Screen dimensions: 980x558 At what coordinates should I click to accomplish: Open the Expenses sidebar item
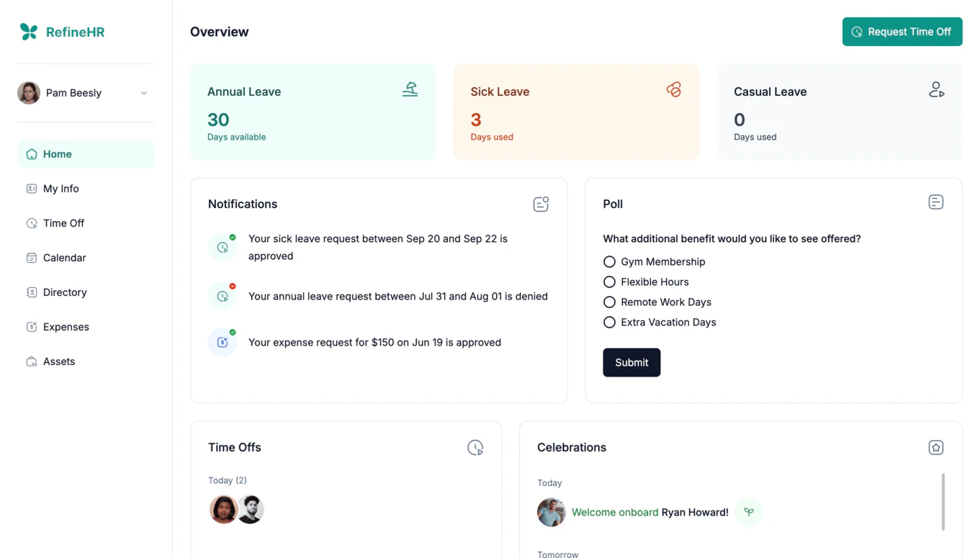pyautogui.click(x=66, y=327)
